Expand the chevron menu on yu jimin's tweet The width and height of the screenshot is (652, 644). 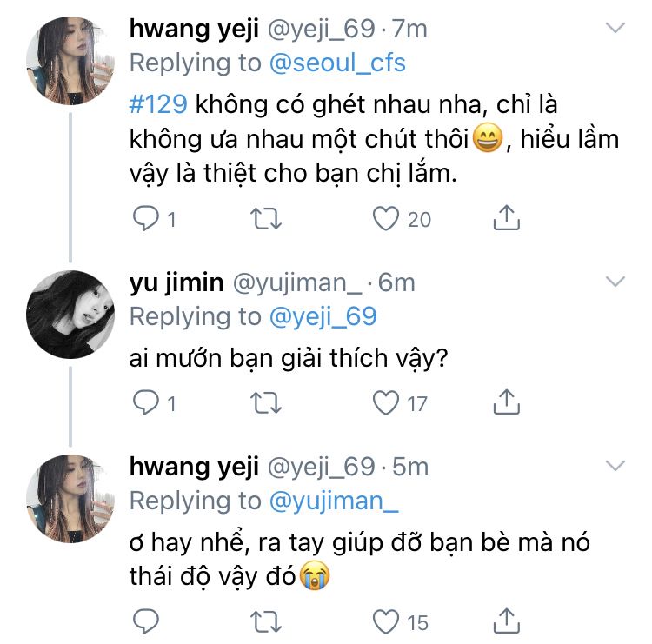tap(615, 282)
